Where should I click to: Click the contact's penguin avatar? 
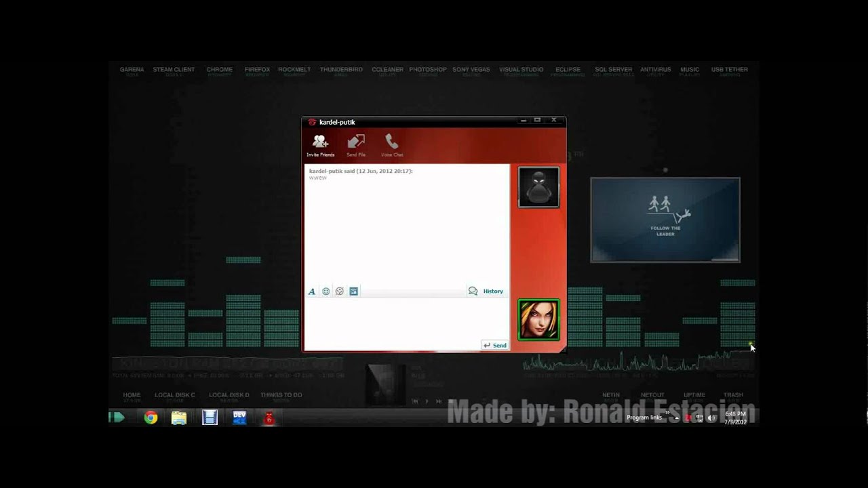(x=538, y=187)
